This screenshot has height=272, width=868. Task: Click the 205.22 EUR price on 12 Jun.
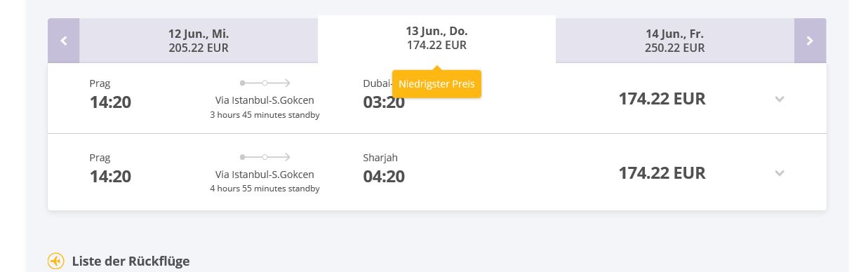[199, 48]
